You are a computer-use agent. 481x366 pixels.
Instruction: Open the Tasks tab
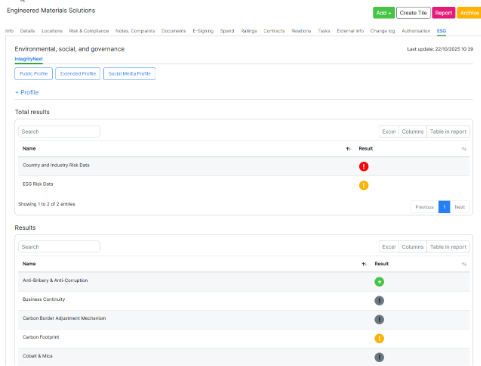pos(324,31)
